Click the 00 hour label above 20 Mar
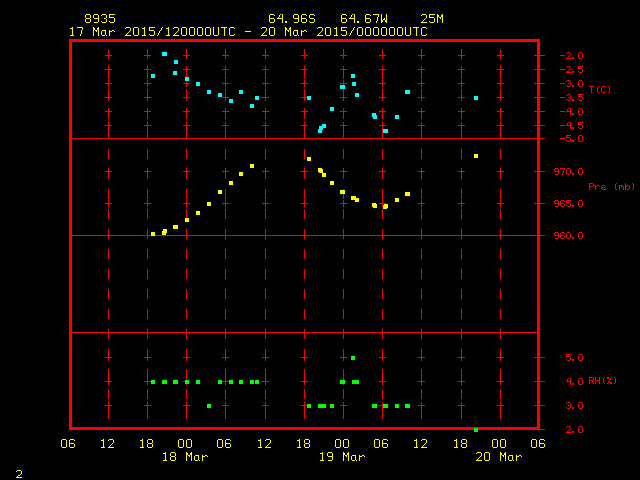640x480 pixels. pyautogui.click(x=499, y=444)
